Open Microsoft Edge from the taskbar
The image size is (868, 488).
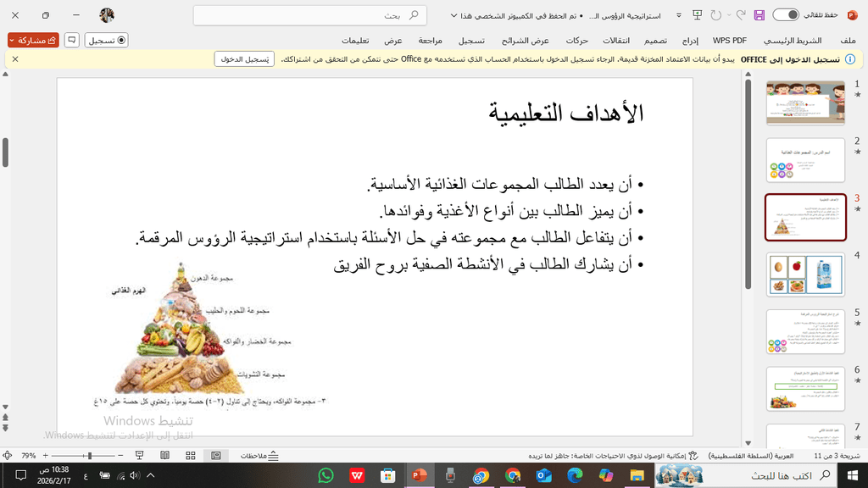(x=575, y=475)
